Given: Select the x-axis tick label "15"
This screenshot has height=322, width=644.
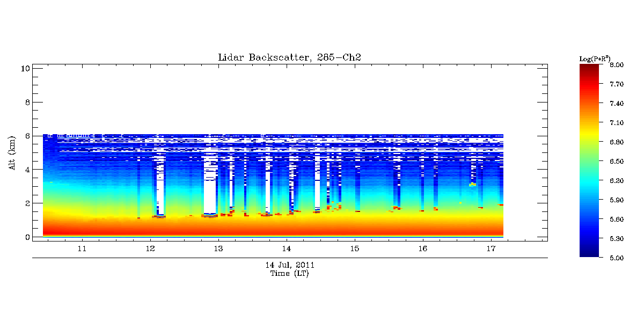Looking at the screenshot, I should (355, 249).
